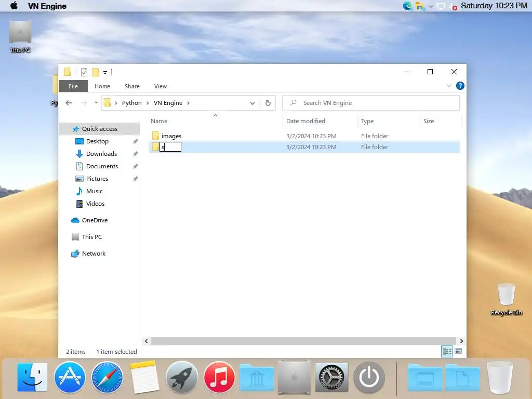532x399 pixels.
Task: Click the New folder icon in quick access toolbar
Action: [96, 72]
